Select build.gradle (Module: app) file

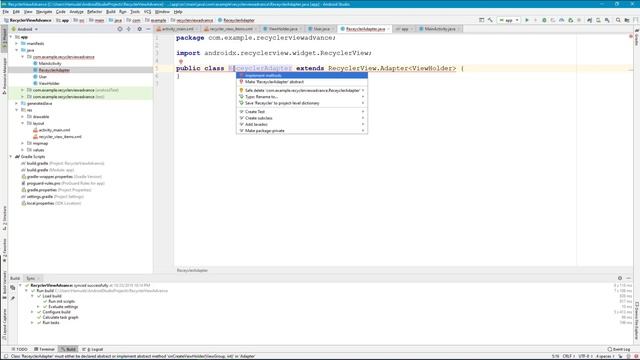(x=50, y=170)
